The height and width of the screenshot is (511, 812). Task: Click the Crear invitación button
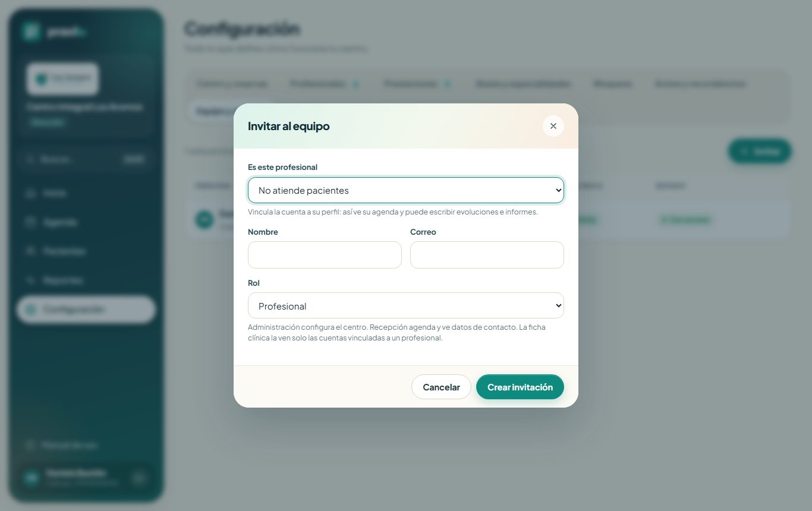(520, 387)
